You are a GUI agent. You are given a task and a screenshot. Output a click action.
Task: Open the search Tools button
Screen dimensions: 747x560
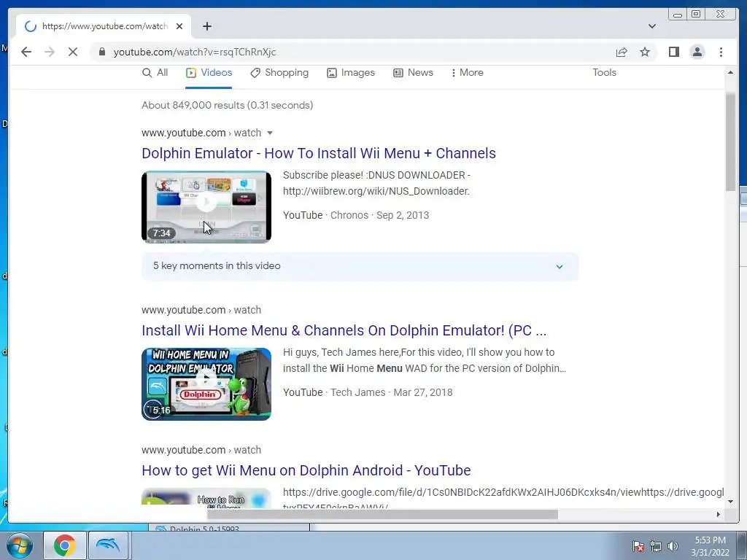point(604,73)
